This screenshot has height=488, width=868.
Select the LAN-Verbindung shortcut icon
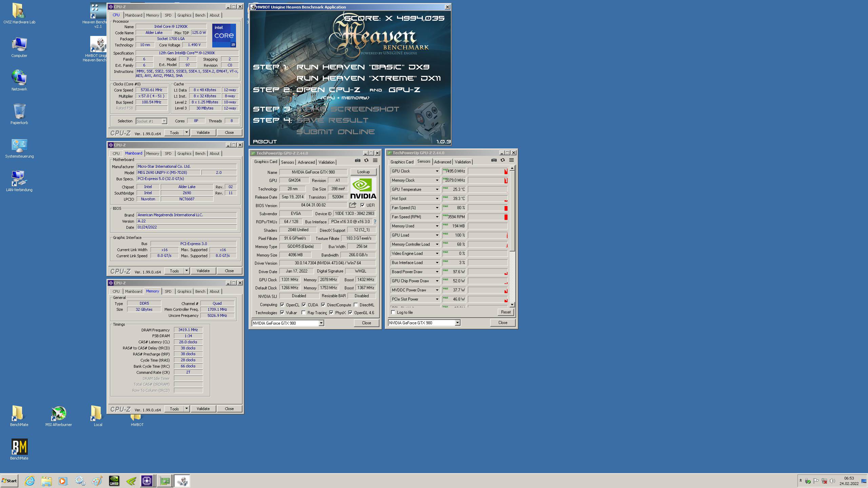pyautogui.click(x=19, y=181)
